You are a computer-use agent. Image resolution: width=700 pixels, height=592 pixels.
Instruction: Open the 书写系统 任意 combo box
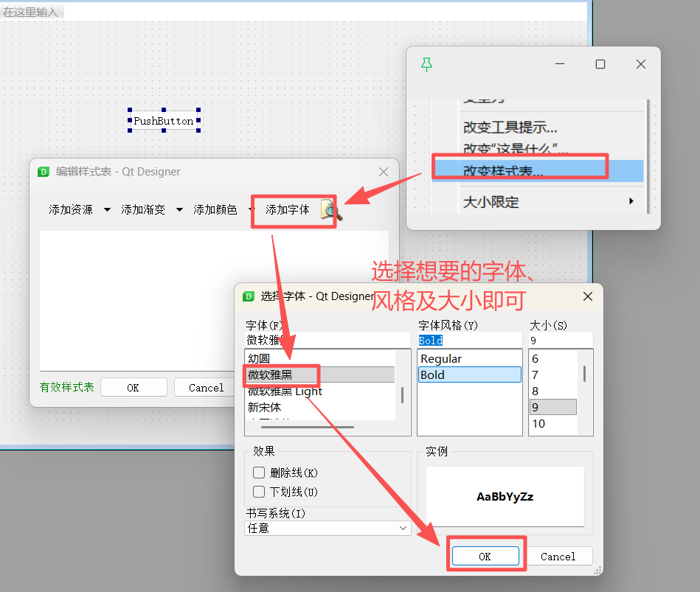328,528
